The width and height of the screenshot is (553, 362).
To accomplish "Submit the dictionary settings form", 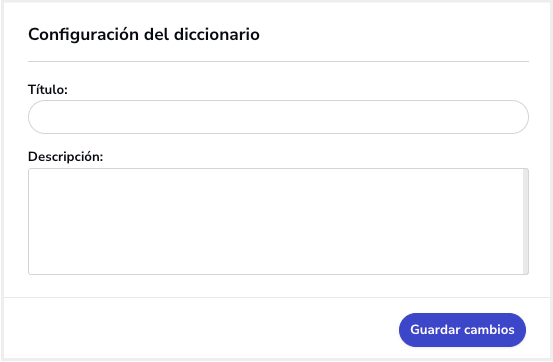I will pyautogui.click(x=462, y=330).
